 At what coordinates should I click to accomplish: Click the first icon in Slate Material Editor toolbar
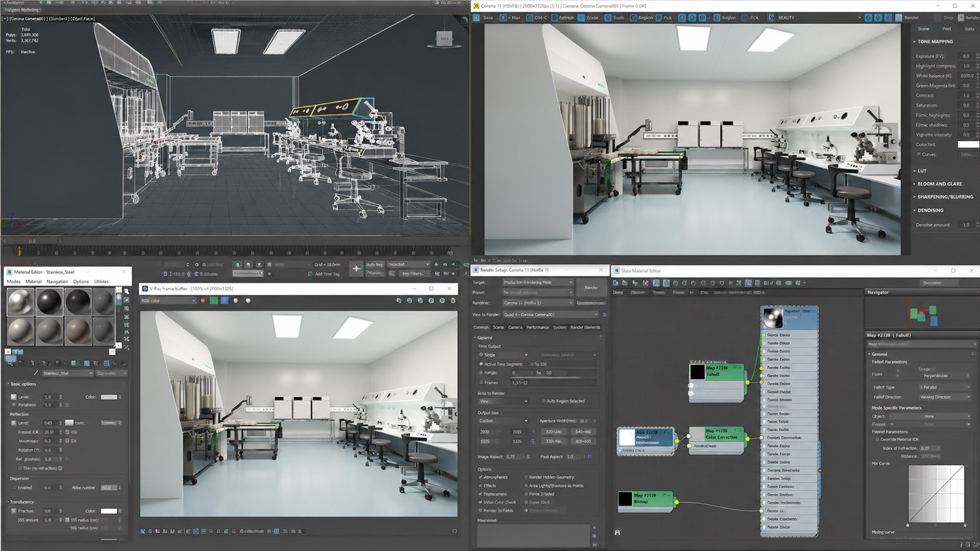[616, 283]
